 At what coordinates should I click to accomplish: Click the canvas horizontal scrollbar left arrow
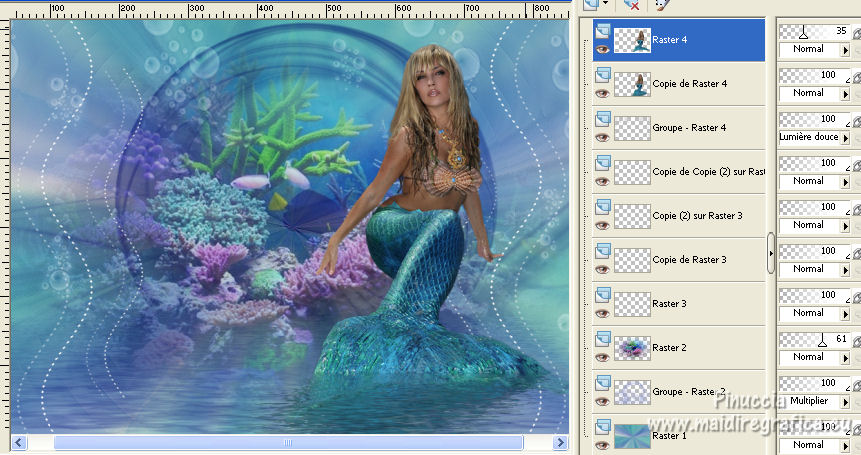[19, 442]
